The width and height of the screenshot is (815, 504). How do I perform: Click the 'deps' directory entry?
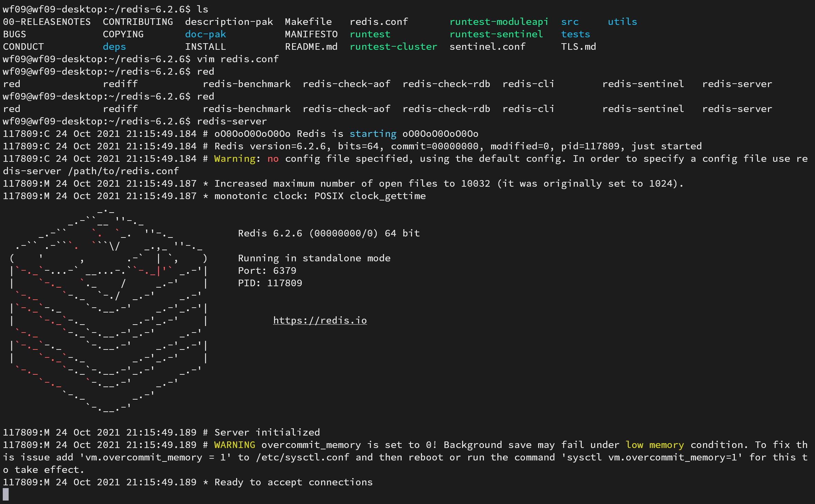tap(114, 47)
